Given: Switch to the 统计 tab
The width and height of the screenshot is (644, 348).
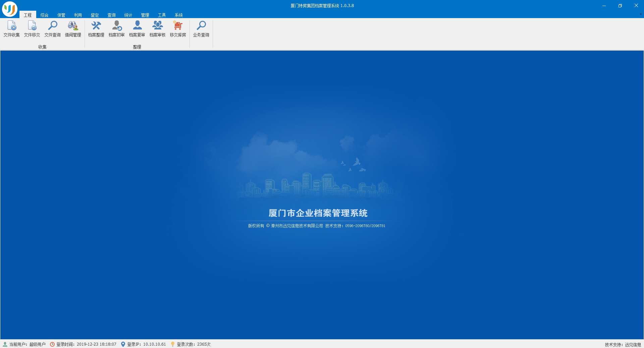Looking at the screenshot, I should click(x=128, y=15).
